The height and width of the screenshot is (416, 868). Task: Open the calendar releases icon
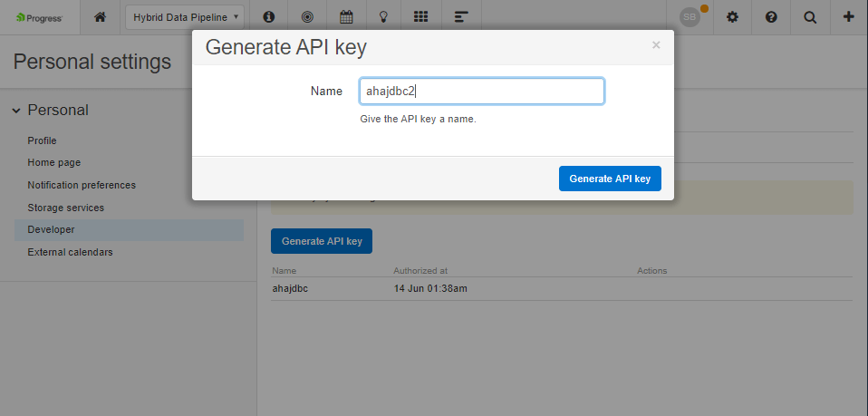345,16
